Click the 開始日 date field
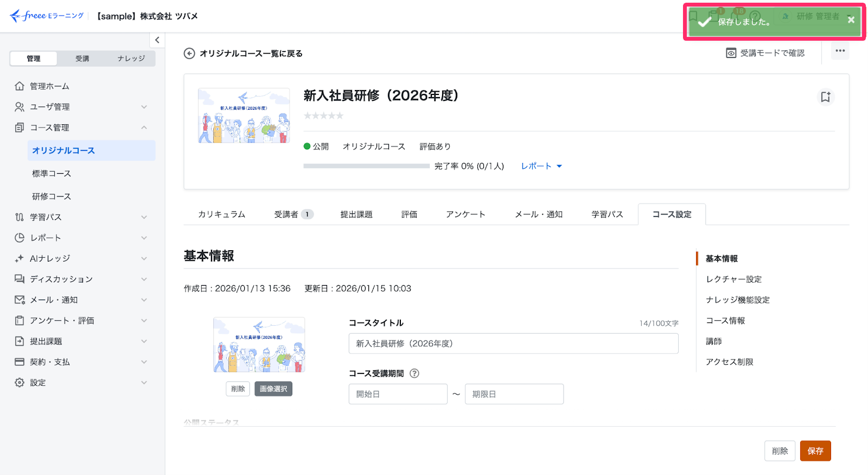Screen dimensions: 868x475 pos(398,394)
